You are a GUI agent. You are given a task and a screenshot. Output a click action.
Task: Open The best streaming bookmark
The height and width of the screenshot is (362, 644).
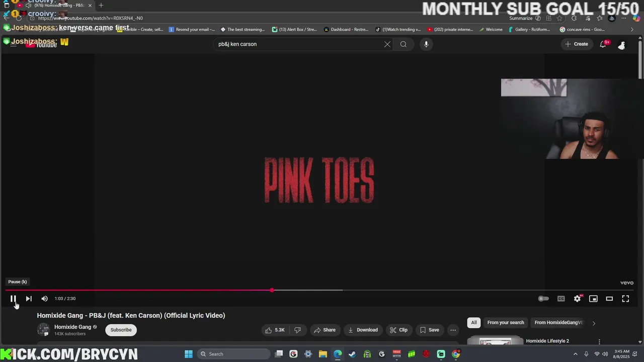tap(243, 30)
